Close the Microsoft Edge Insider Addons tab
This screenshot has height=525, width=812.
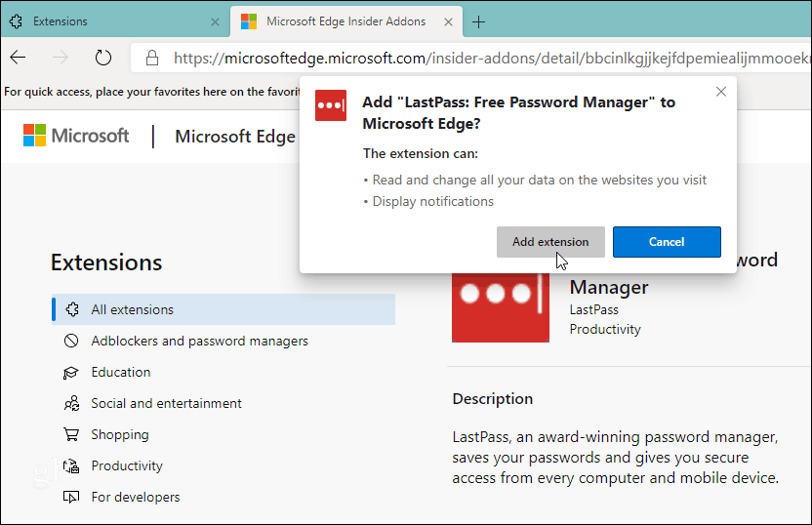coord(449,21)
